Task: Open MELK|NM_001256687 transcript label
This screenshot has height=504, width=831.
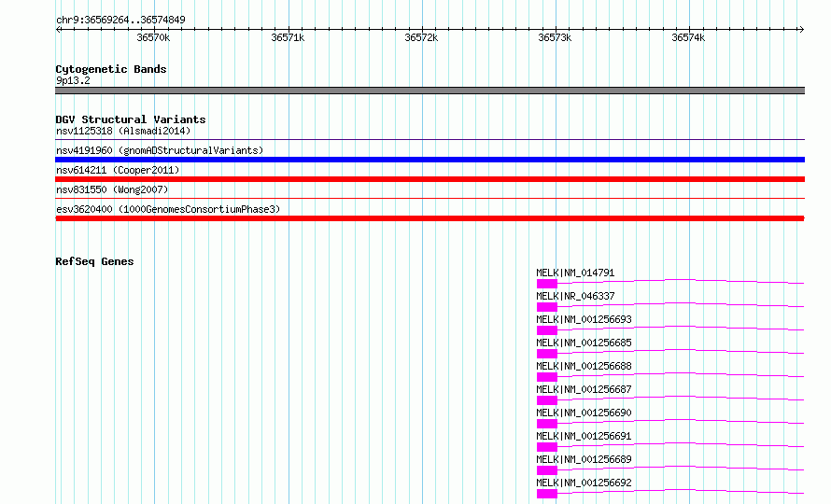Action: click(x=584, y=389)
